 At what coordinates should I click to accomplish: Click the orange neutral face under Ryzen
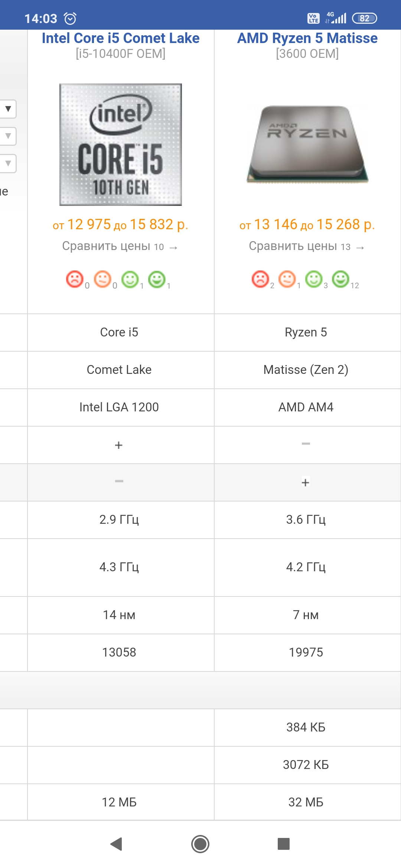point(287,279)
